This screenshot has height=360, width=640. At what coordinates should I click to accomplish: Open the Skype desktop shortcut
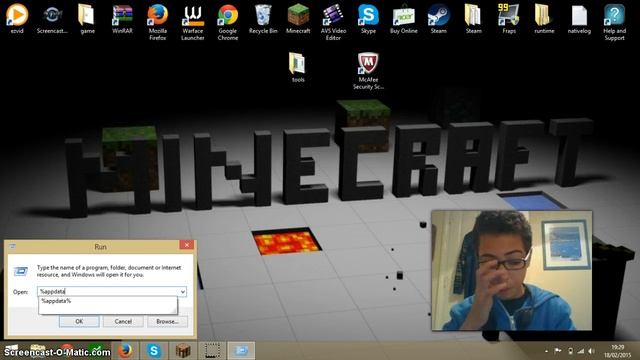[x=368, y=19]
